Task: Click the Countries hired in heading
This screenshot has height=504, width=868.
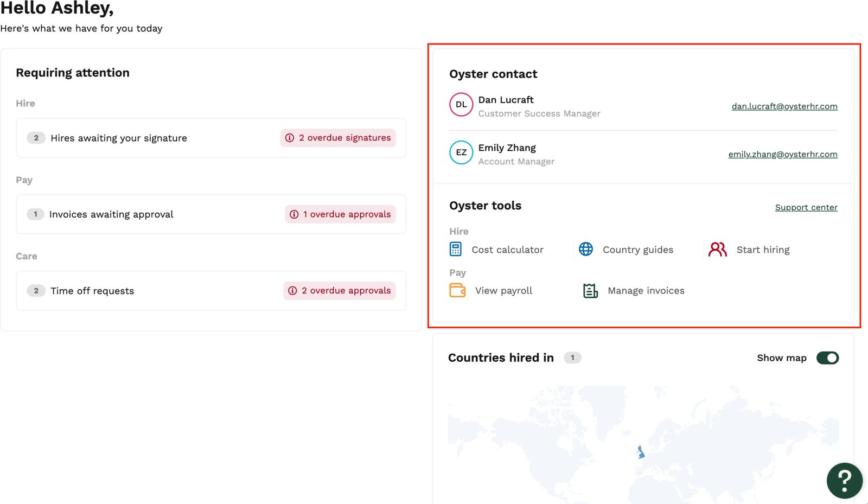Action: click(x=501, y=358)
